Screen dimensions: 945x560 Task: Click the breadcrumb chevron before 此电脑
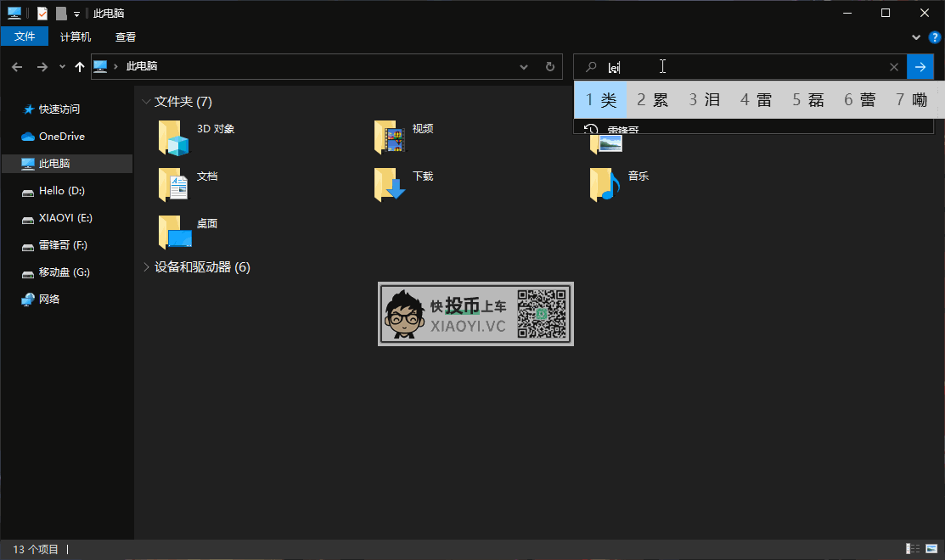115,66
